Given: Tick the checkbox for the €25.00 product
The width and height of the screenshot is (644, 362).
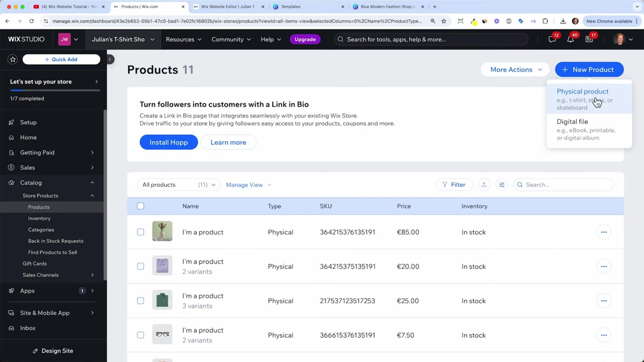Looking at the screenshot, I should pyautogui.click(x=140, y=301).
